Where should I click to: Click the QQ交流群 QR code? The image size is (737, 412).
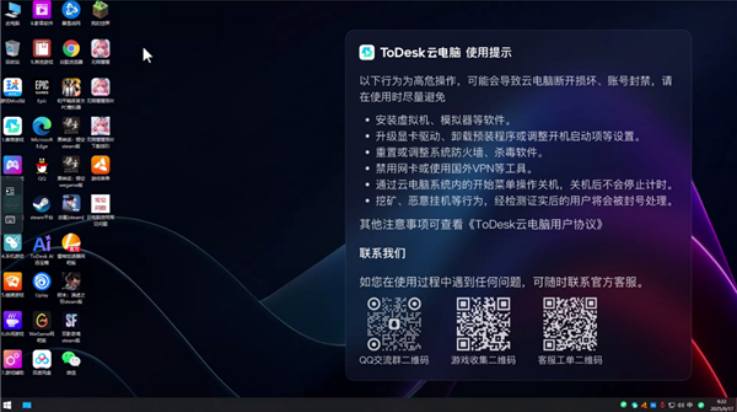394,324
